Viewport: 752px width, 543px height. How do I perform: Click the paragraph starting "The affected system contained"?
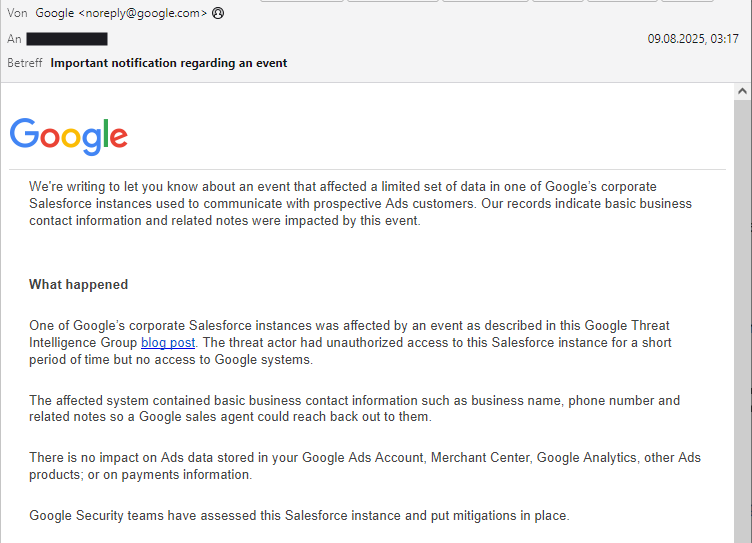click(x=354, y=409)
